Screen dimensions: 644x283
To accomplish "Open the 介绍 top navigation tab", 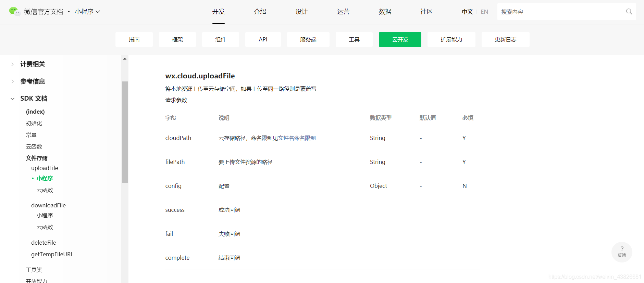I will (x=260, y=12).
